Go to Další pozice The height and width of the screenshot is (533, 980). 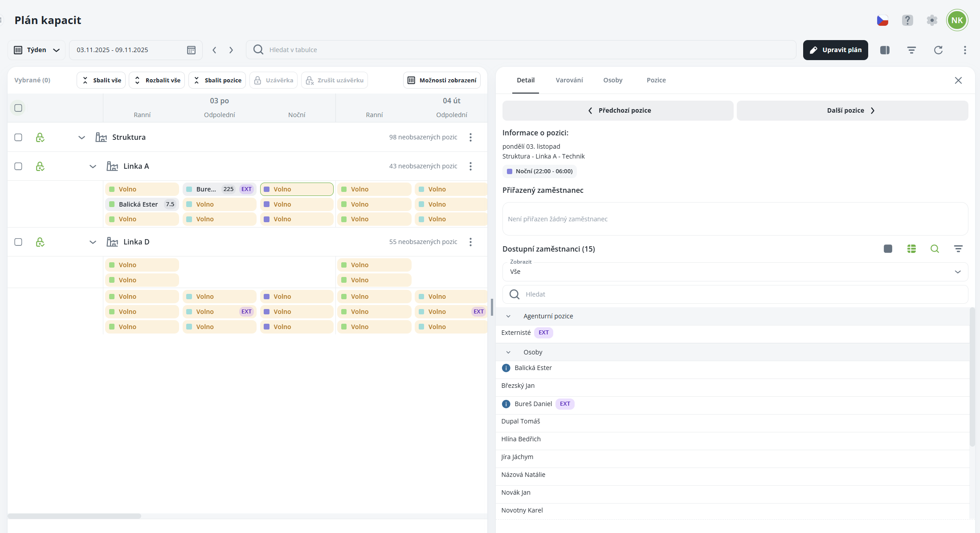[852, 110]
